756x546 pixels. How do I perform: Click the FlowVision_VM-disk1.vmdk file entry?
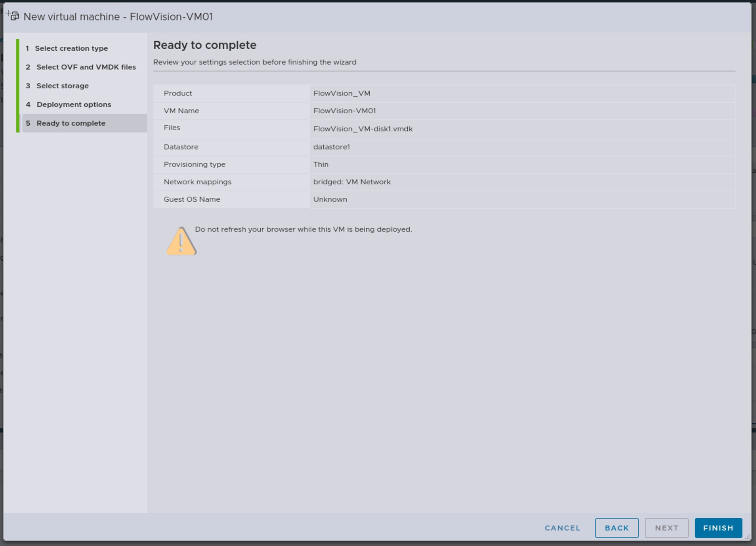click(x=363, y=129)
